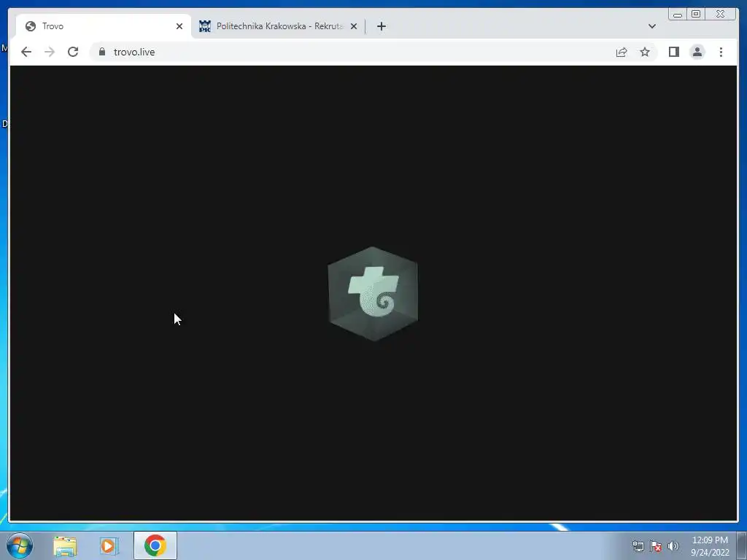Reload the trovo.live page
This screenshot has width=747, height=560.
click(73, 52)
